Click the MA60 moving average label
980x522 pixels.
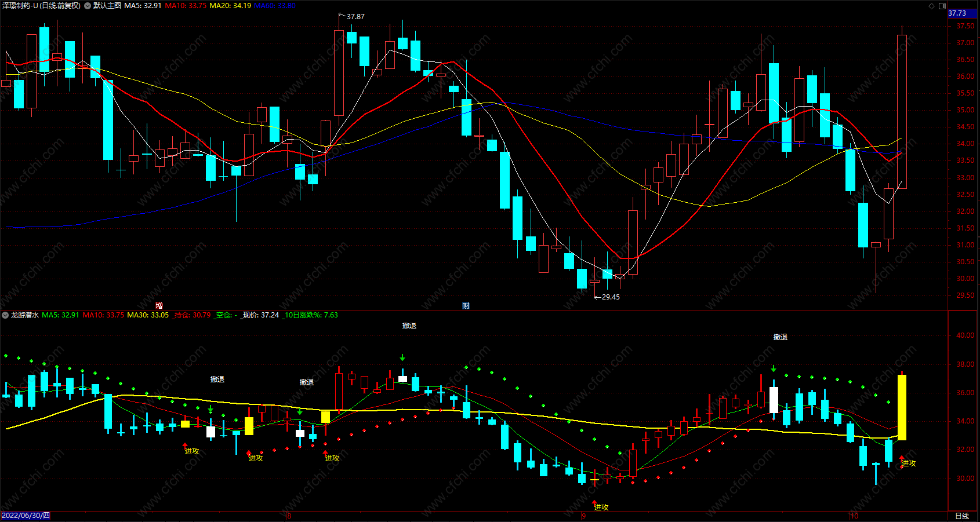275,6
